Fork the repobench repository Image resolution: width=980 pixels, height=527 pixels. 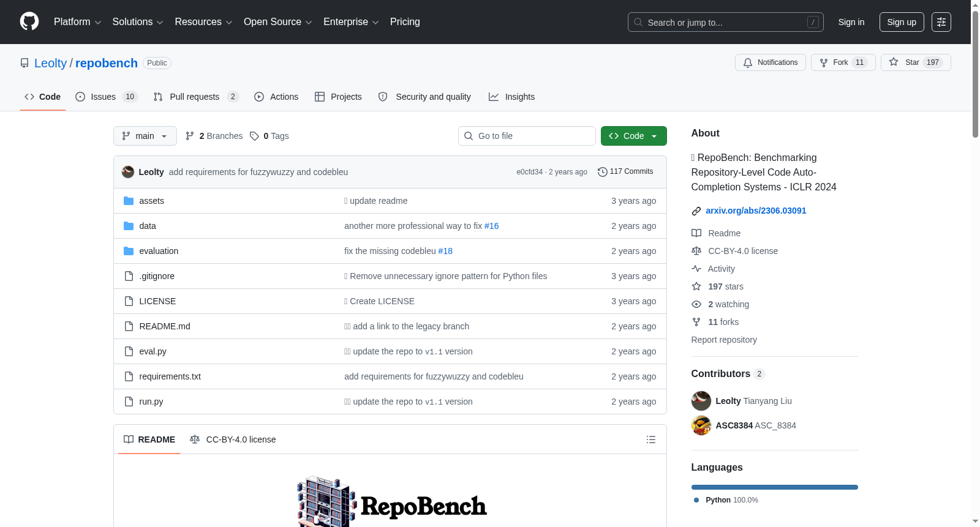tap(843, 62)
